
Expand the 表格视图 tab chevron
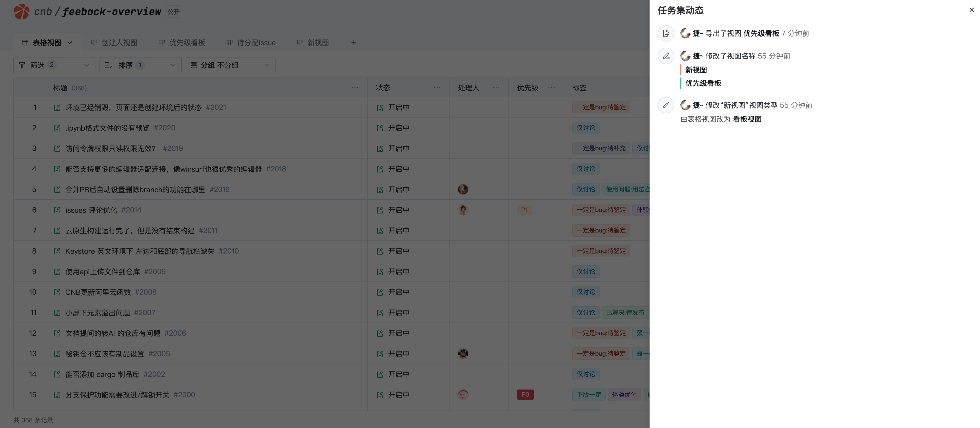(x=70, y=43)
